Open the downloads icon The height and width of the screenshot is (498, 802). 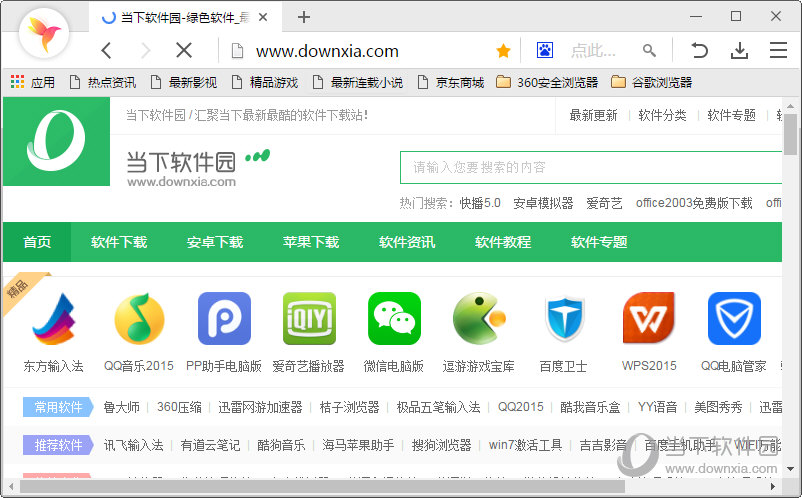click(x=739, y=50)
